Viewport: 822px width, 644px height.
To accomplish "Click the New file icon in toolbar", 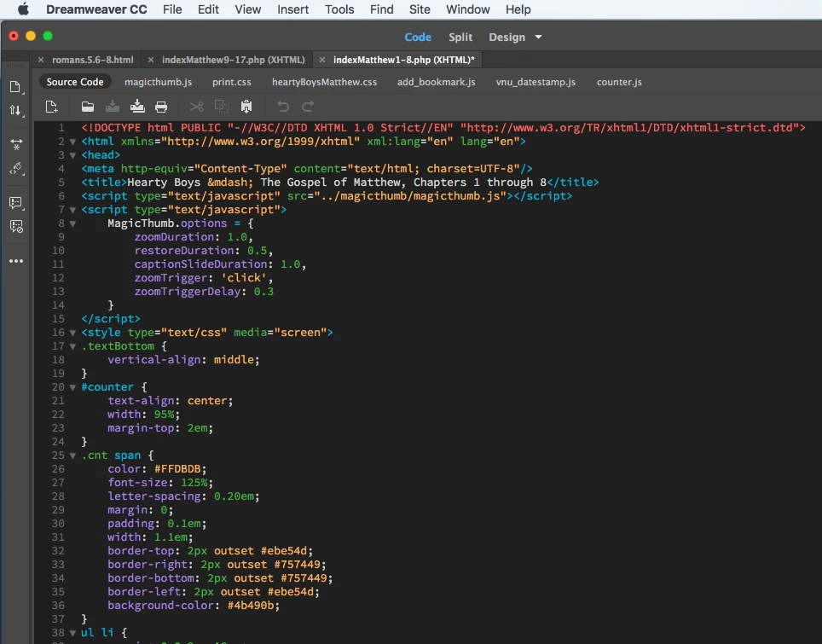I will (51, 107).
